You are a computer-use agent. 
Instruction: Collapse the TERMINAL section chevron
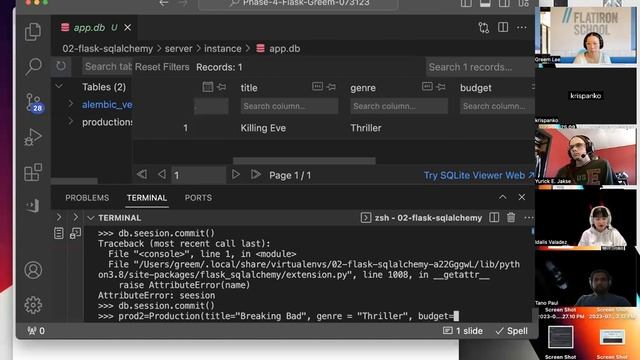[91, 218]
